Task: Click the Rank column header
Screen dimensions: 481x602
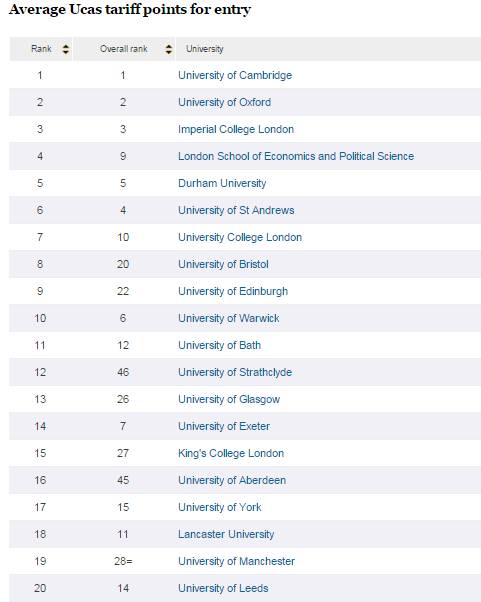Action: (x=41, y=49)
